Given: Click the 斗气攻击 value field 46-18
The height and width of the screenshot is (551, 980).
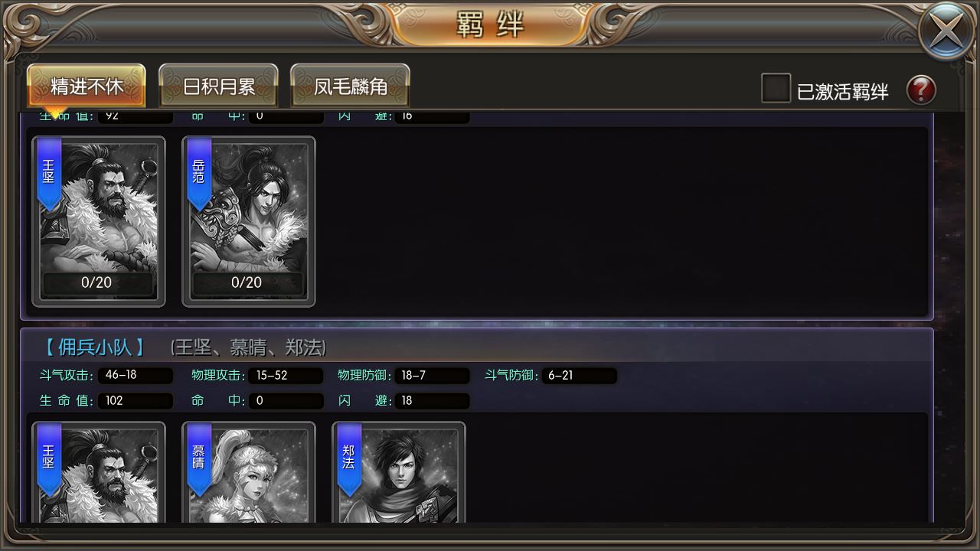Looking at the screenshot, I should pyautogui.click(x=135, y=376).
